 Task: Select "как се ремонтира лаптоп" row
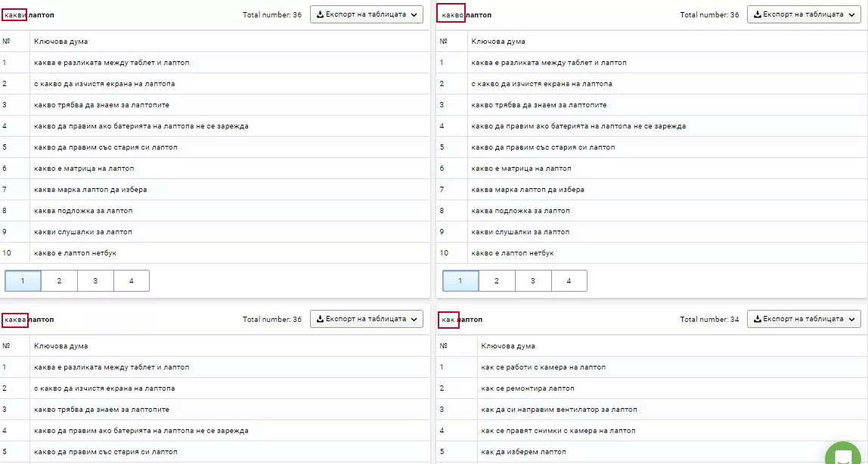click(x=652, y=388)
